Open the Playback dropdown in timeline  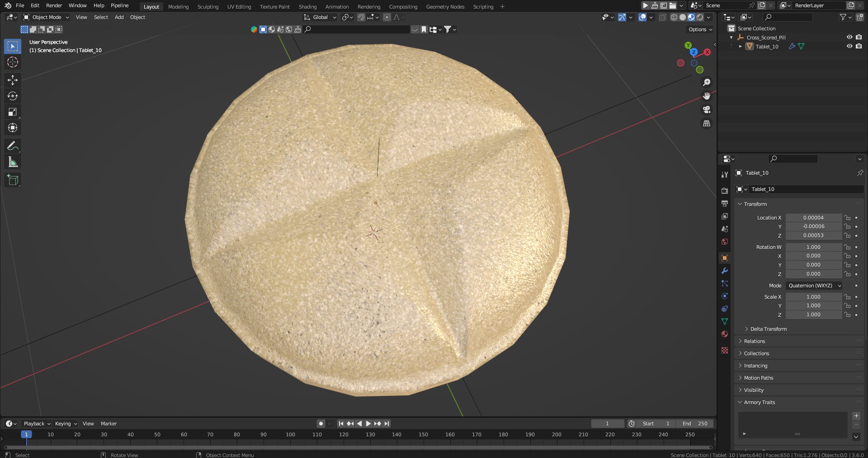coord(37,424)
